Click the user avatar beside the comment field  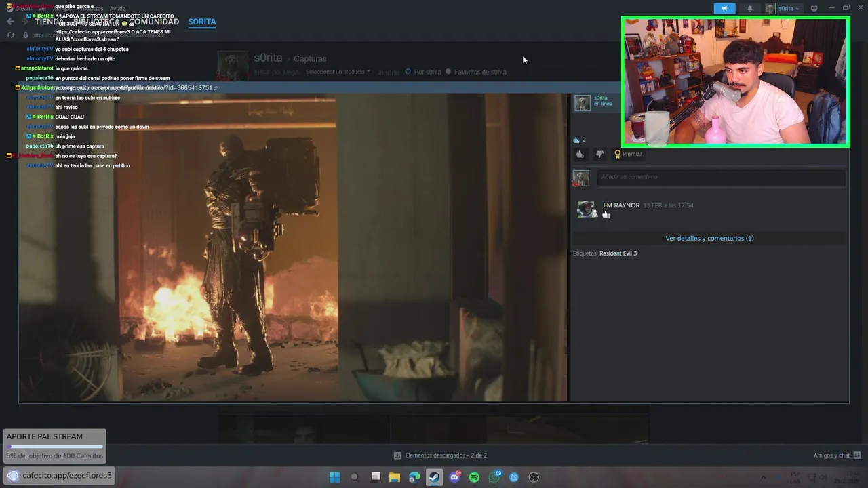point(581,178)
